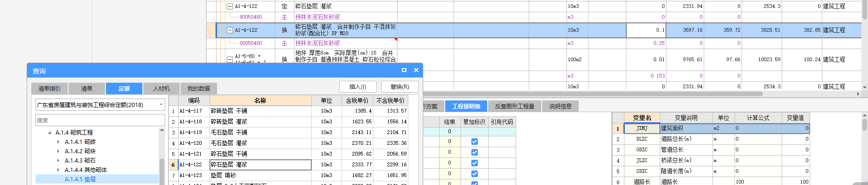Collapse the A.1.4 砌筑工程 tree node
This screenshot has height=185, width=868.
pyautogui.click(x=49, y=133)
